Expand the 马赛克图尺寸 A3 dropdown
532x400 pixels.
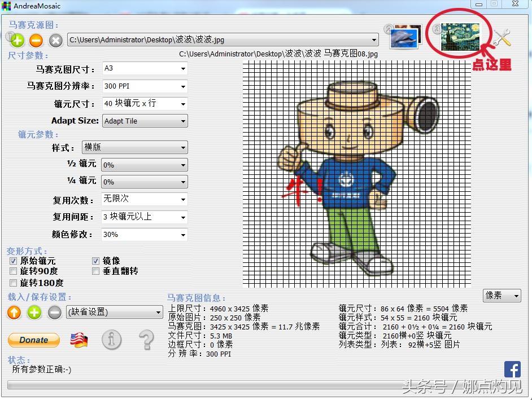(x=145, y=69)
